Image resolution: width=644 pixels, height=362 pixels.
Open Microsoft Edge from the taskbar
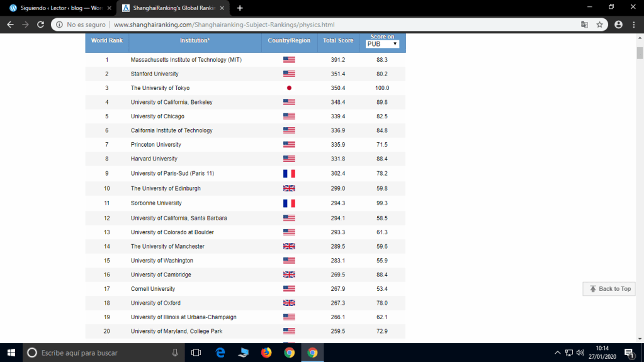coord(220,353)
